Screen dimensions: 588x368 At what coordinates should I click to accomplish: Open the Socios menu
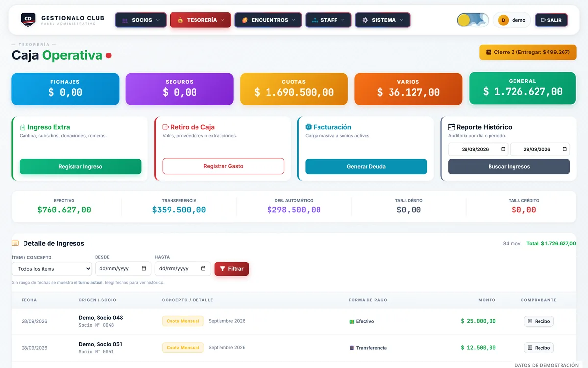point(141,20)
